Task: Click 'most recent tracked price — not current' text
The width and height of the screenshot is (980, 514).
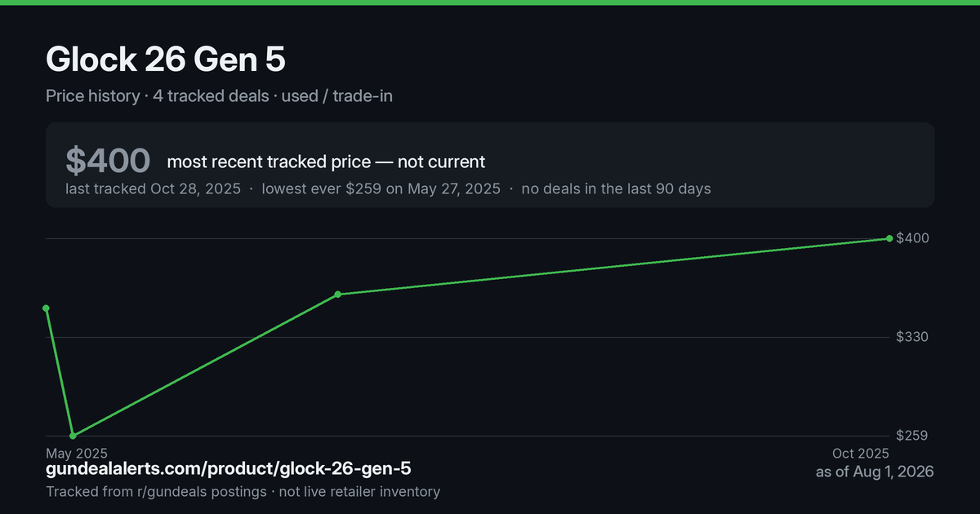Action: pyautogui.click(x=326, y=162)
